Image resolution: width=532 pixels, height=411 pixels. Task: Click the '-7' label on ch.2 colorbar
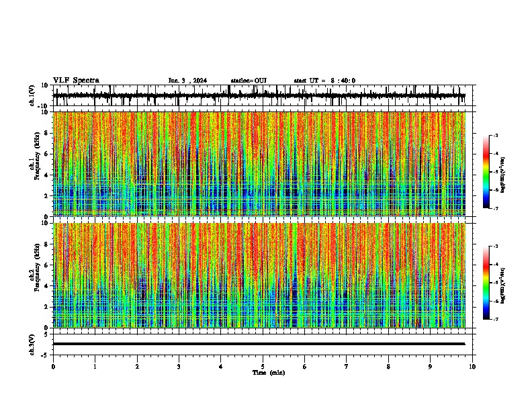(495, 319)
